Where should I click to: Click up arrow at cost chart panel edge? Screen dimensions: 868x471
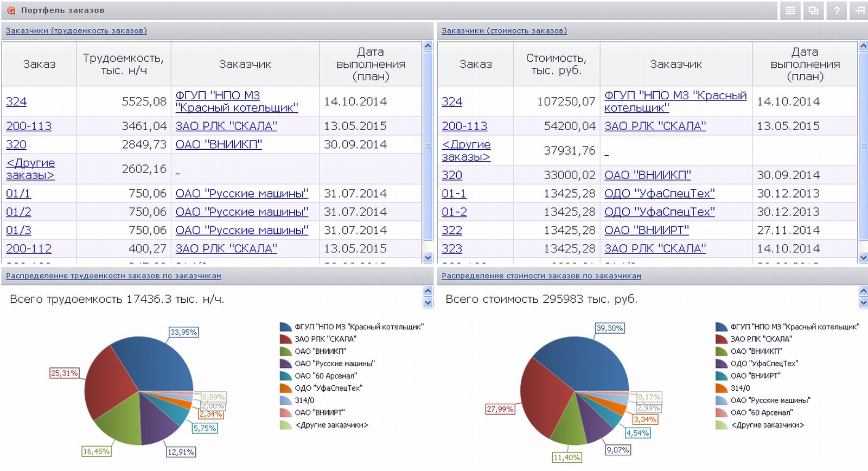coord(864,291)
